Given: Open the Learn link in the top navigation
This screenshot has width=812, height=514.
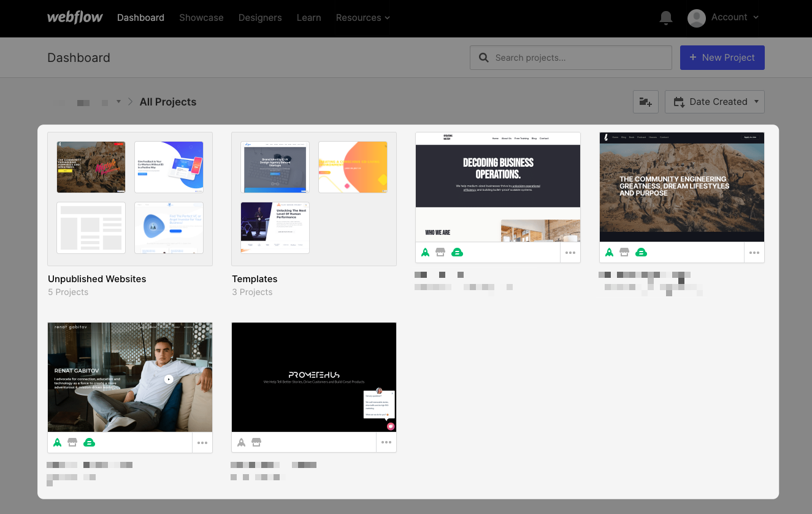Looking at the screenshot, I should coord(308,18).
